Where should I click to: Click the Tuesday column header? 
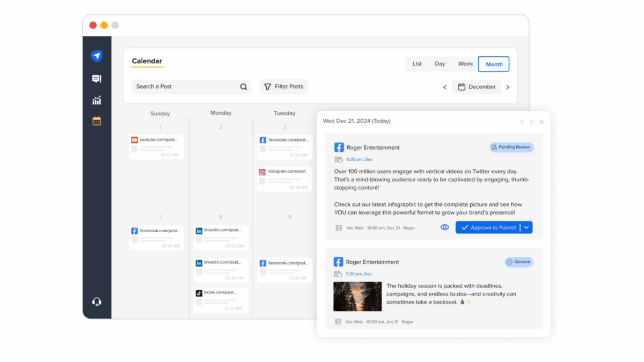284,113
